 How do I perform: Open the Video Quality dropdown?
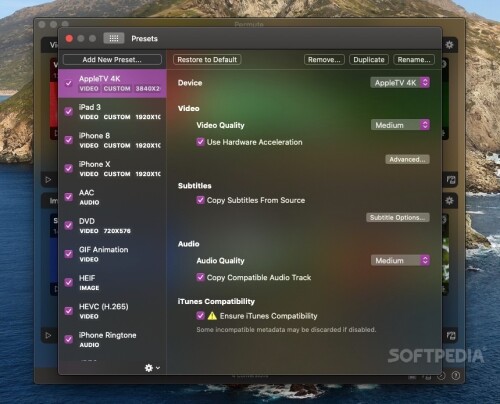pyautogui.click(x=400, y=125)
